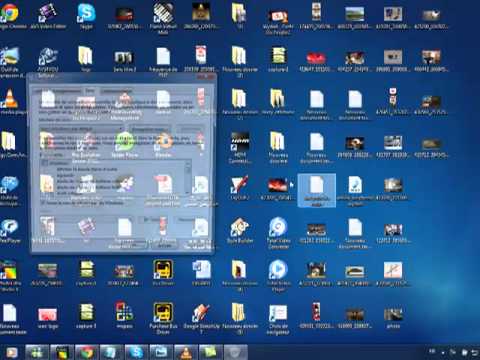Click the highlighted text document icon
The image size is (480, 360).
[316, 190]
